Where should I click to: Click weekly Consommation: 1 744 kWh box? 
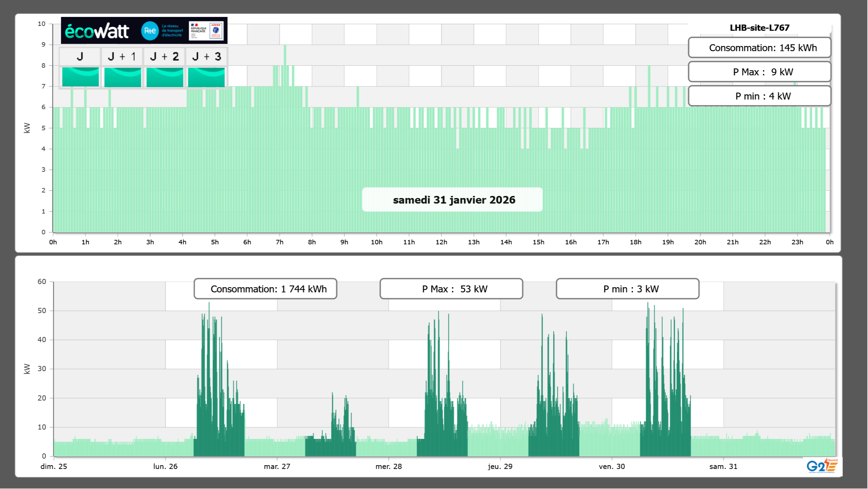(x=265, y=289)
